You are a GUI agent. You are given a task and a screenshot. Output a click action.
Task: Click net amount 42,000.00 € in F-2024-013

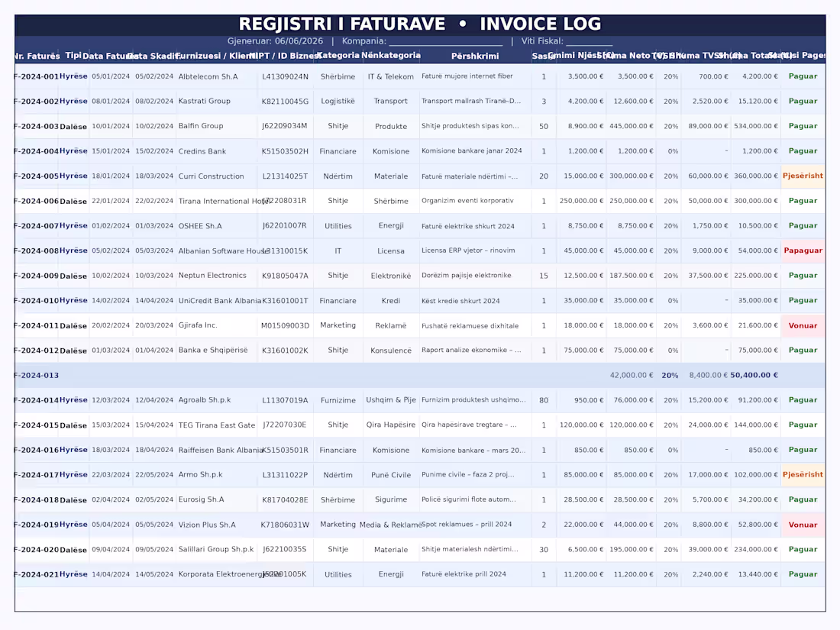(x=632, y=375)
